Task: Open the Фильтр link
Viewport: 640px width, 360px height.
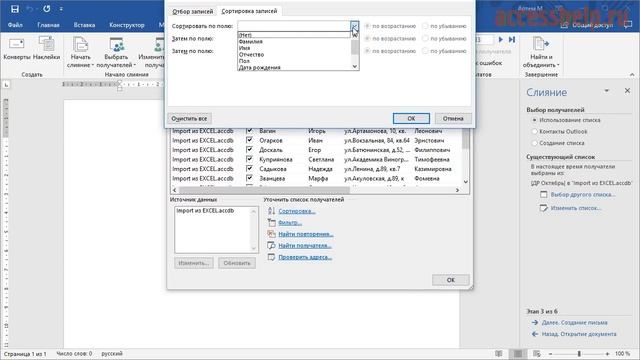Action: [x=290, y=223]
